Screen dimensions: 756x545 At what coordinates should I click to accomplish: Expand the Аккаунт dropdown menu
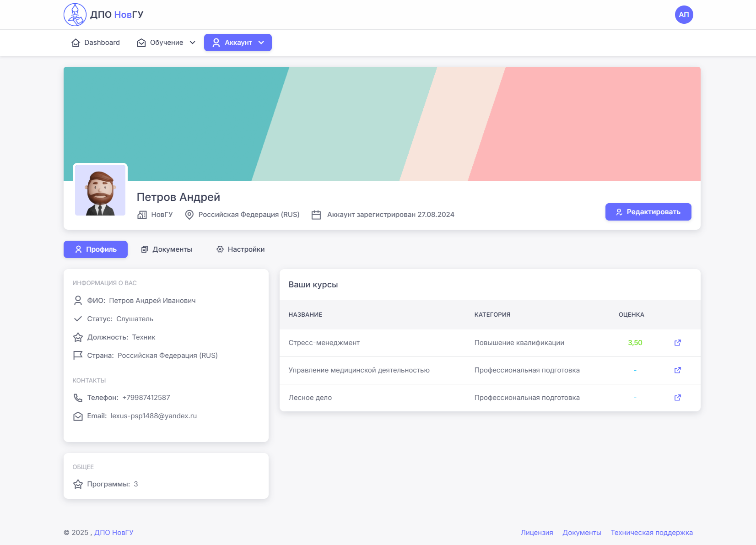pos(238,43)
